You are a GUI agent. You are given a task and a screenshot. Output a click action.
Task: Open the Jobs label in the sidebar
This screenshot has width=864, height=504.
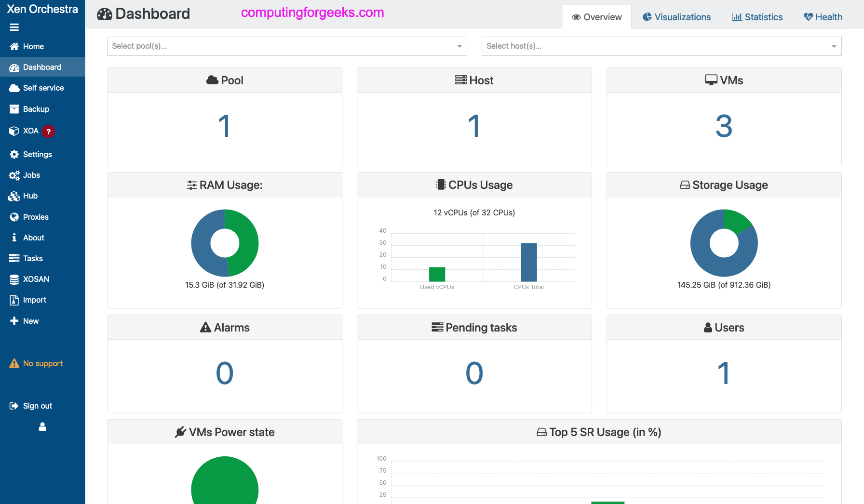[31, 175]
